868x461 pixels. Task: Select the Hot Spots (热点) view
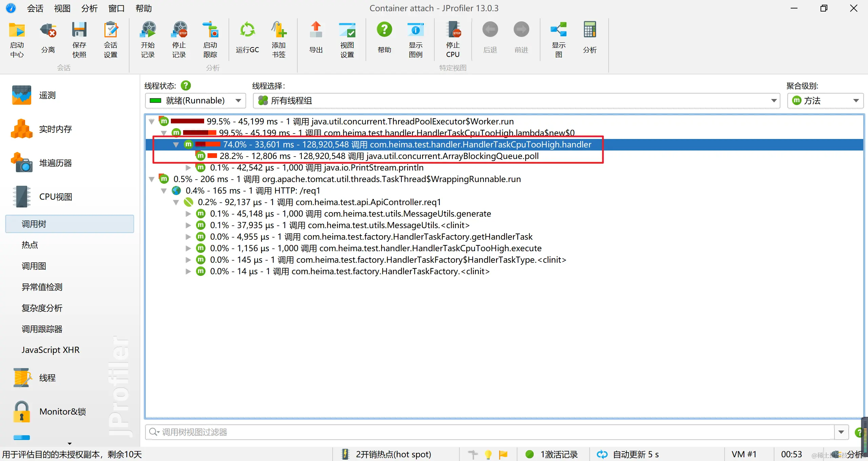[x=30, y=245]
